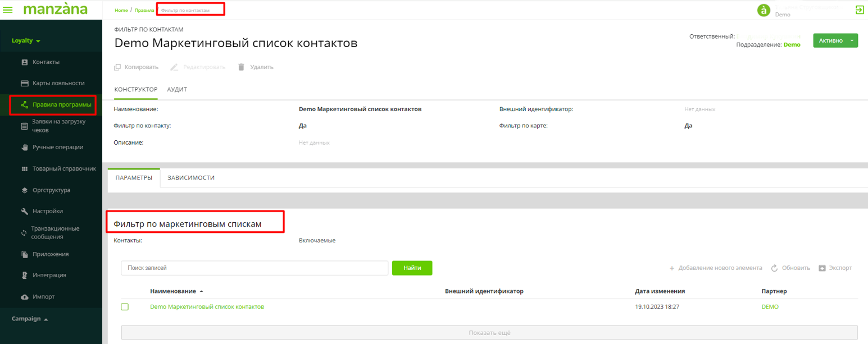This screenshot has width=868, height=344.
Task: Switch to the АУДИТ tab
Action: pyautogui.click(x=177, y=90)
